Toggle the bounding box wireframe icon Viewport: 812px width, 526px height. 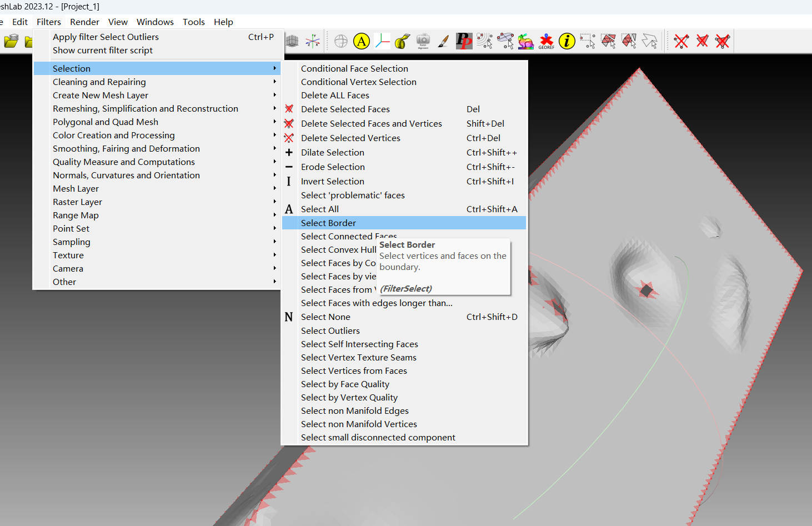click(292, 41)
